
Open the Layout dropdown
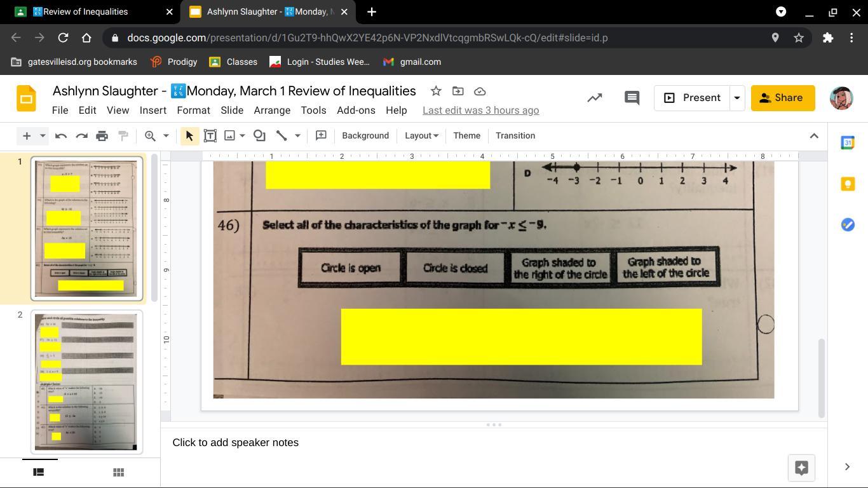[x=421, y=135]
